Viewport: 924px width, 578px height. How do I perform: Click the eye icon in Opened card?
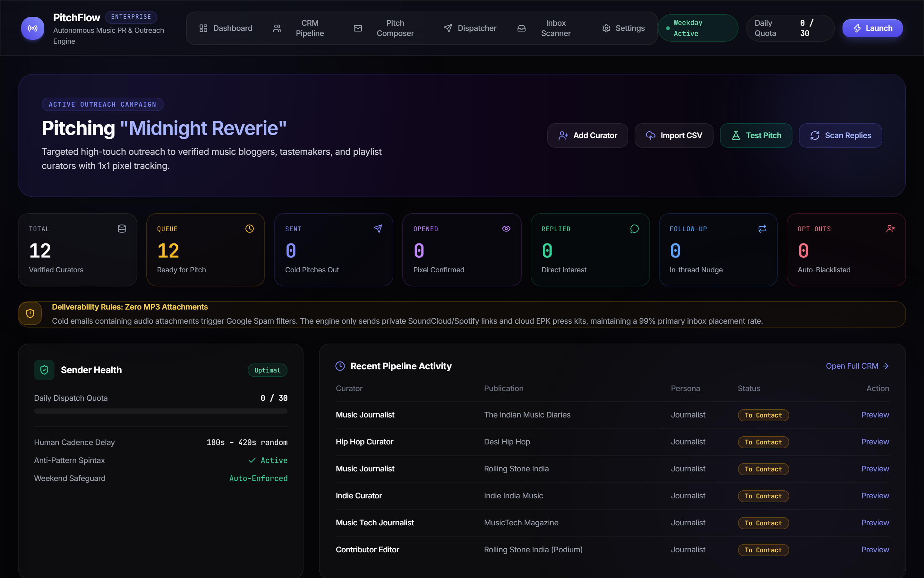(x=506, y=229)
